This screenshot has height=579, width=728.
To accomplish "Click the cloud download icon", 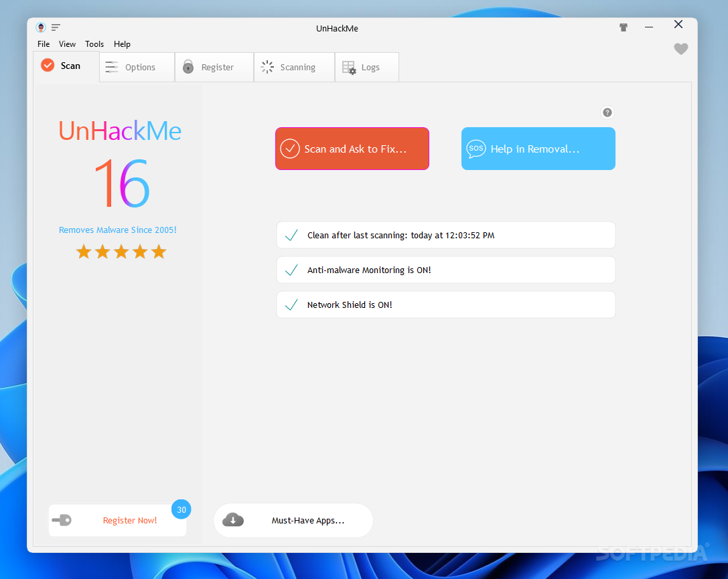I will (x=232, y=520).
